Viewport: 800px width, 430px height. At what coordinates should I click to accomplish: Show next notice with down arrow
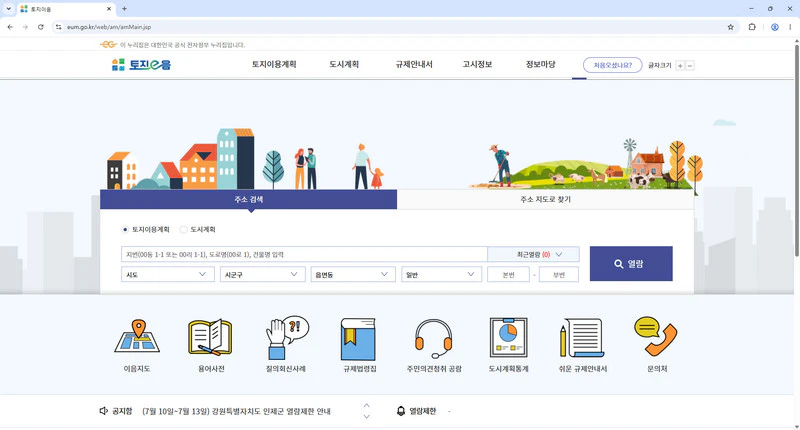pyautogui.click(x=366, y=417)
